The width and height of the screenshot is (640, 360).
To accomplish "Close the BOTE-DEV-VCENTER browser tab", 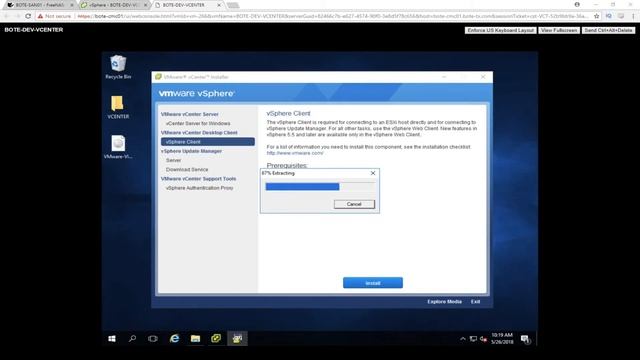I will point(219,5).
